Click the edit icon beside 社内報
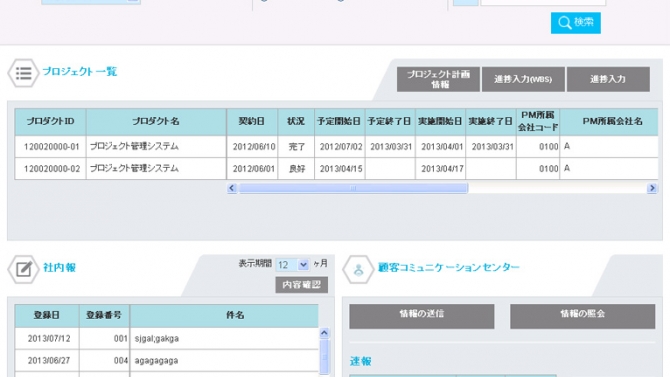Screen dimensions: 670x377 [24, 269]
